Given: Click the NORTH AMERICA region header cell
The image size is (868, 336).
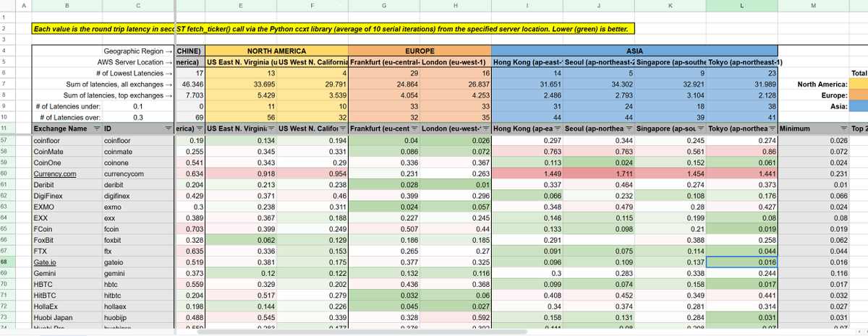Looking at the screenshot, I should click(276, 52).
